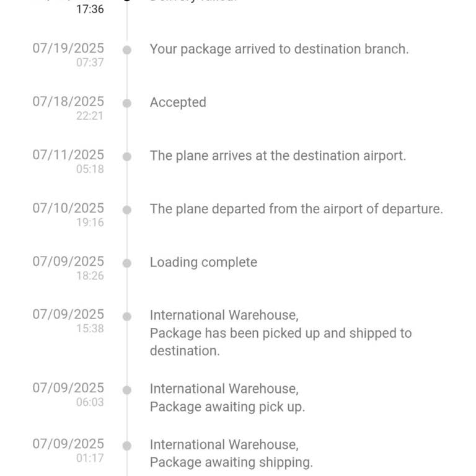The width and height of the screenshot is (476, 476).
Task: Click the 'Loading complete' status text
Action: pyautogui.click(x=203, y=262)
